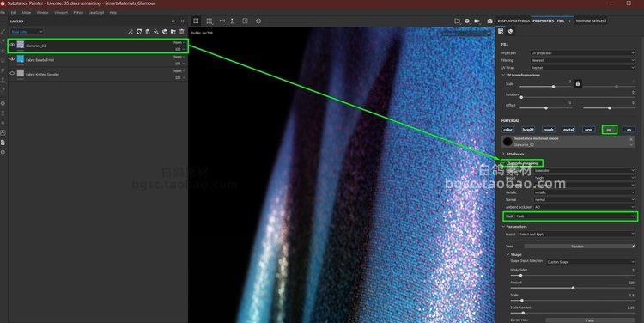644x323 pixels.
Task: Toggle the UV scale lock icon
Action: click(578, 84)
